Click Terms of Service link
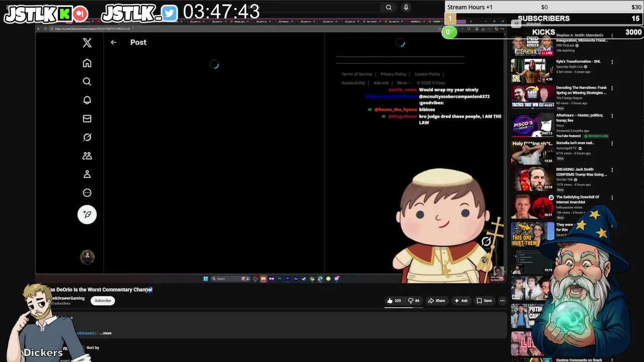The width and height of the screenshot is (644, 362). [x=357, y=74]
